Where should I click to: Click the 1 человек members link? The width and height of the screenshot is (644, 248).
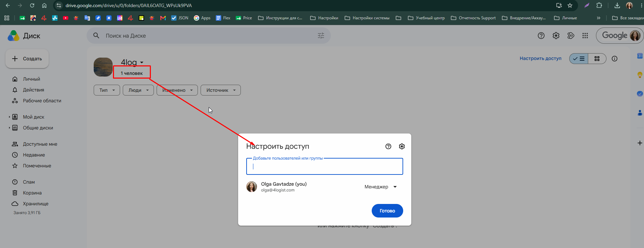tap(132, 73)
